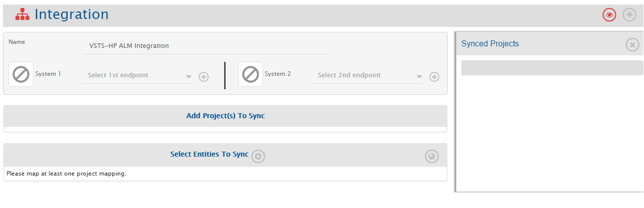This screenshot has width=644, height=208.
Task: Click globe icon in Select Entities header
Action: (431, 157)
